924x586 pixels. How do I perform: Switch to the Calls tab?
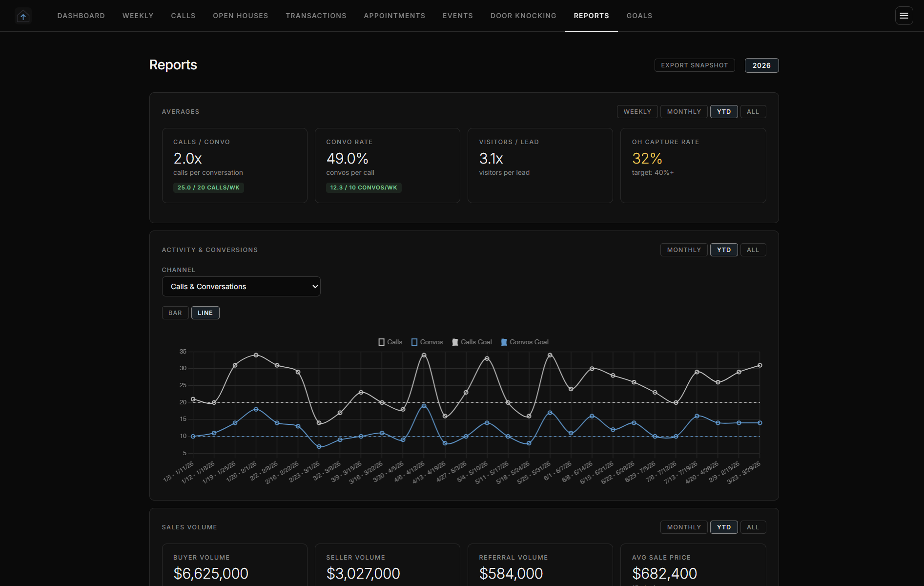183,16
